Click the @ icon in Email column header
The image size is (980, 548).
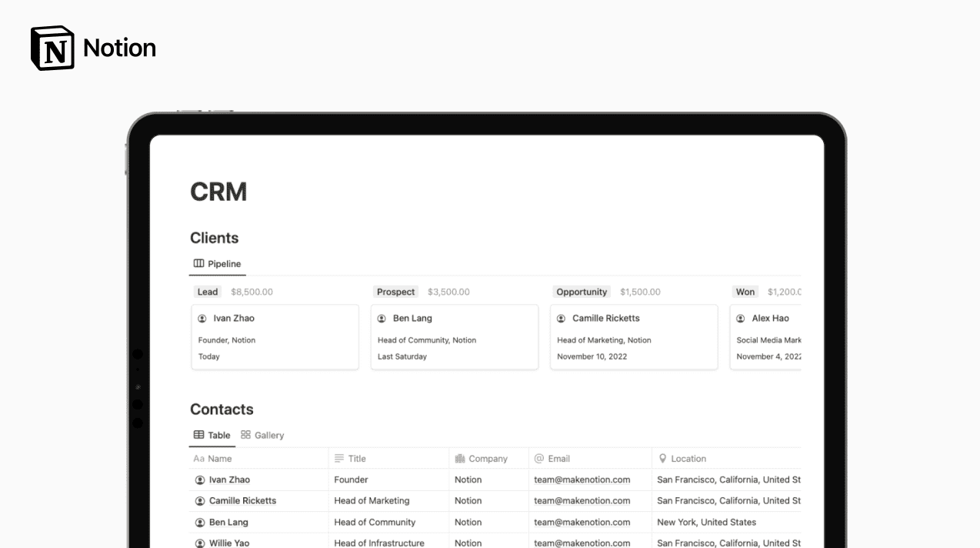click(539, 459)
